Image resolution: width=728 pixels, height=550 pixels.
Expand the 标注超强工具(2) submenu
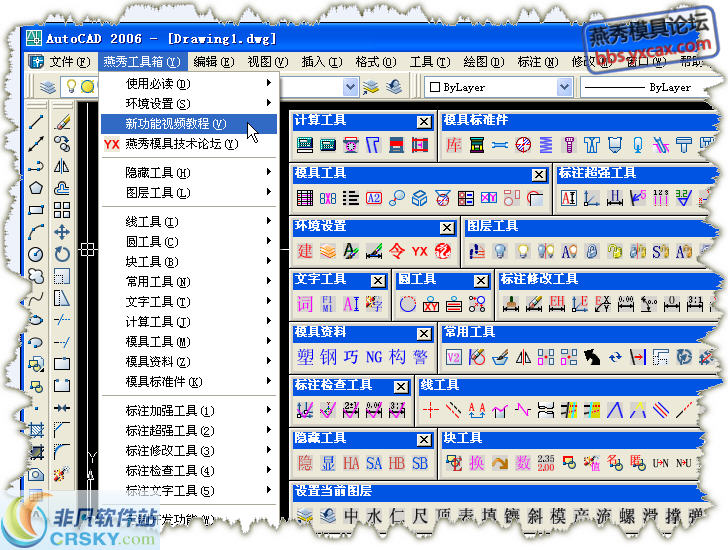[189, 431]
